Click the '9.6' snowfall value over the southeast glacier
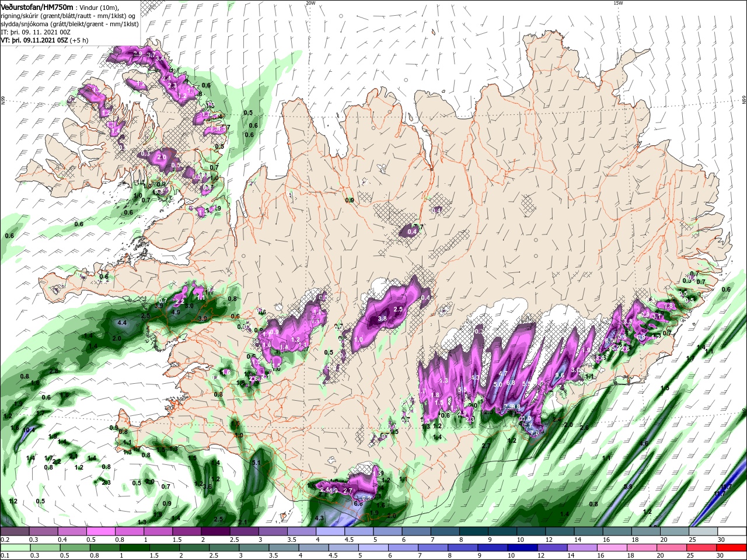This screenshot has width=747, height=560. click(x=560, y=375)
